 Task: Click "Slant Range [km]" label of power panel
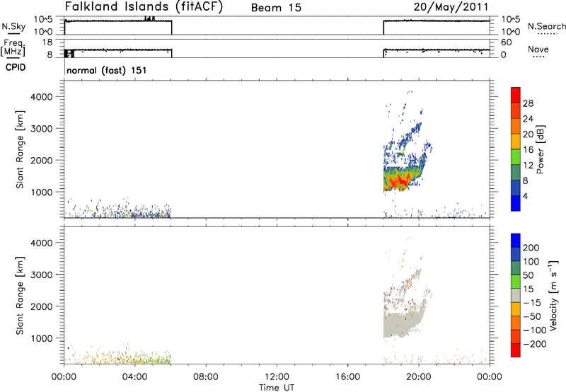pyautogui.click(x=20, y=149)
